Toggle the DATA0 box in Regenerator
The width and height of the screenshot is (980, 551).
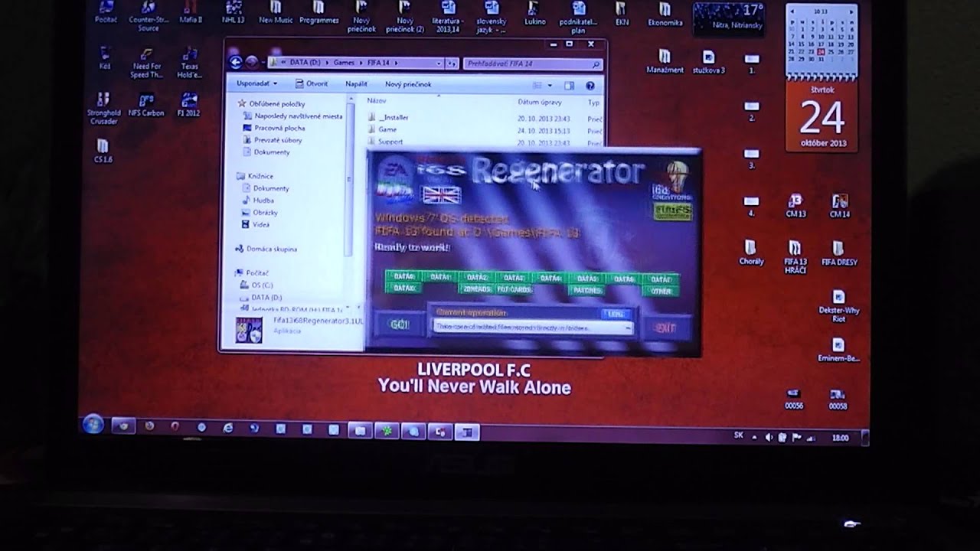tap(403, 277)
